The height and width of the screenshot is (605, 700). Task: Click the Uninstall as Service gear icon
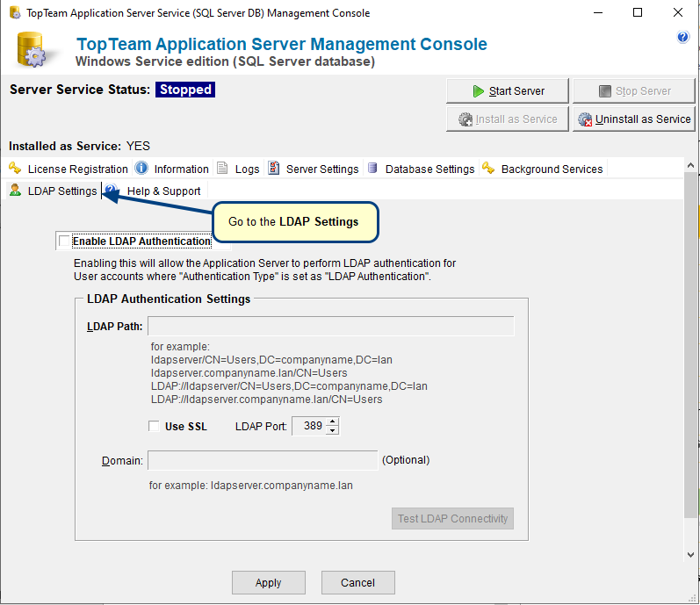click(x=585, y=119)
